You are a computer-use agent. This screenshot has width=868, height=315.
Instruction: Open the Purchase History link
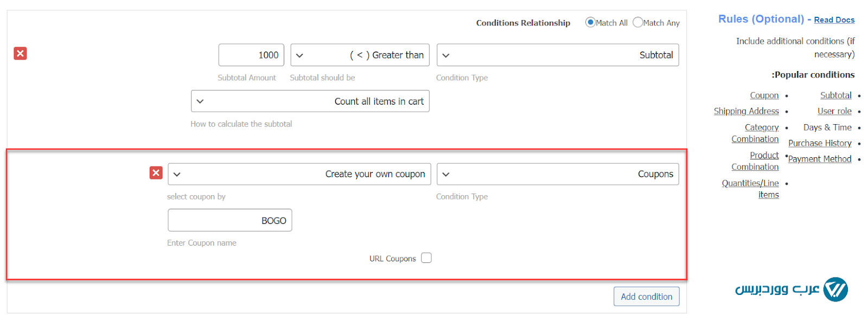pyautogui.click(x=819, y=143)
